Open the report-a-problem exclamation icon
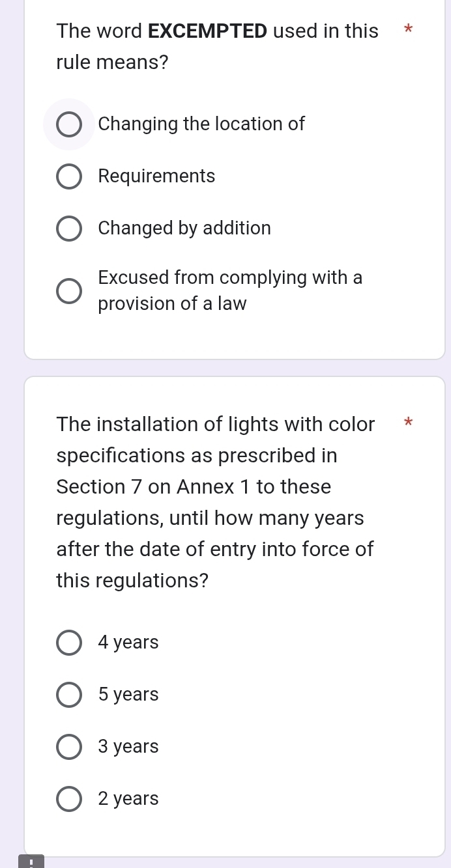 click(31, 861)
